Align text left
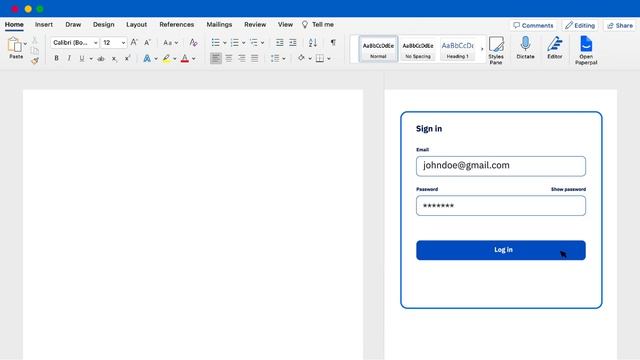640x360 pixels. coord(216,58)
